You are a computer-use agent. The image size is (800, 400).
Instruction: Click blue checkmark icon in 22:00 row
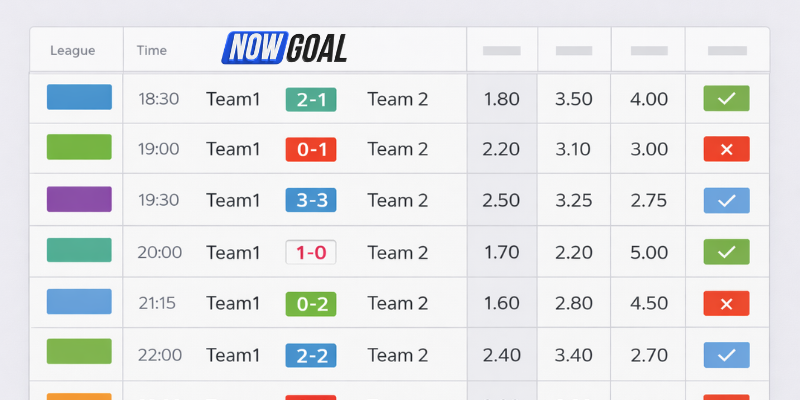726,354
